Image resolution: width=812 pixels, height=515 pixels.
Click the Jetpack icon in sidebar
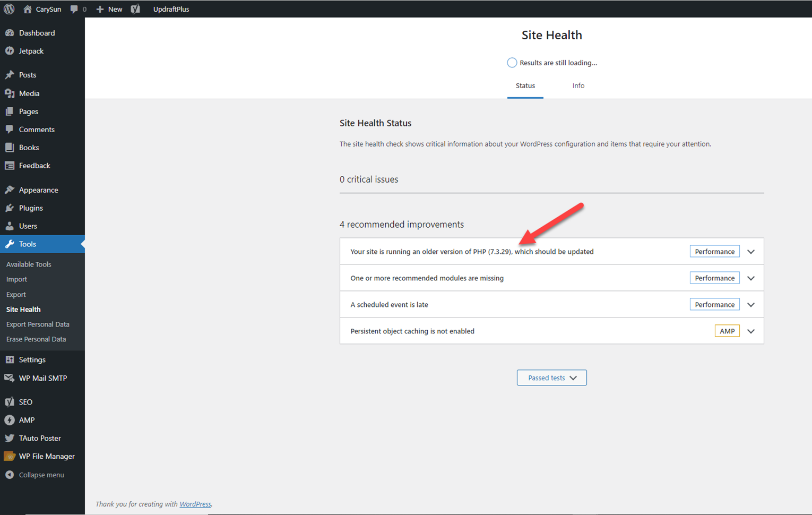(10, 51)
